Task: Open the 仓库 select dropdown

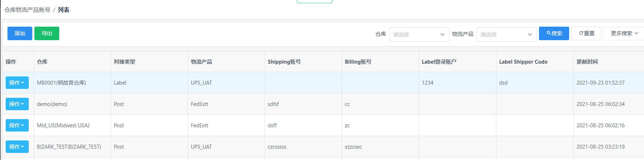Action: point(419,34)
